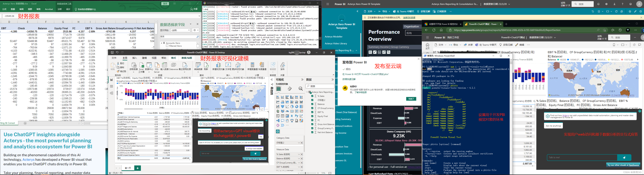The image size is (644, 175).
Task: Click Undo icon in Power BI Desktop title bar
Action: [117, 53]
